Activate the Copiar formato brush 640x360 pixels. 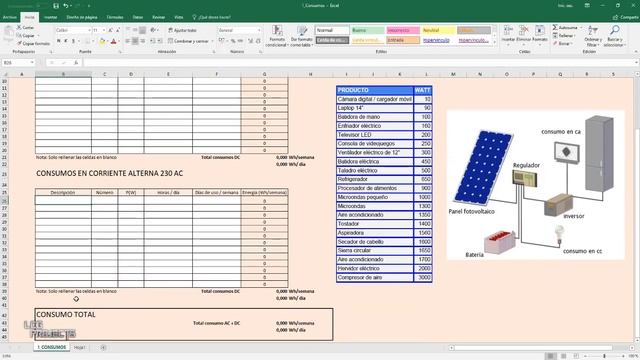[33, 43]
